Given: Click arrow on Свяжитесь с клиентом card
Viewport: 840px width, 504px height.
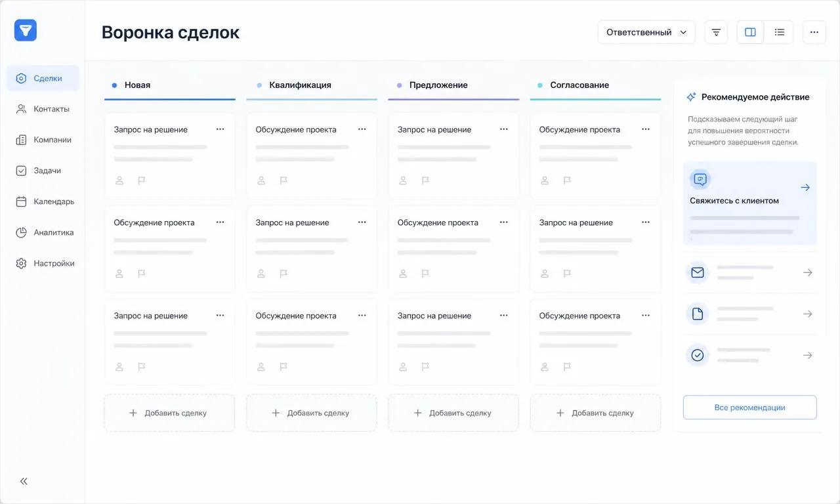Looking at the screenshot, I should pos(805,188).
